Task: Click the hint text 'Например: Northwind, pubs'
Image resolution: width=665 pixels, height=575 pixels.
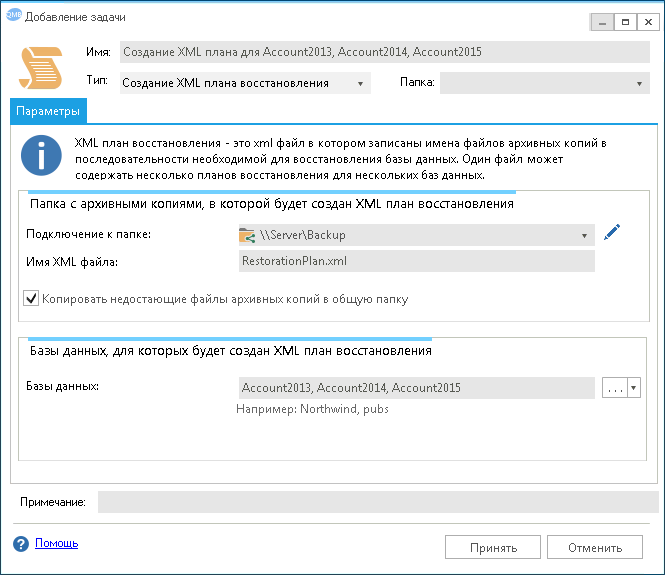Action: (x=312, y=409)
